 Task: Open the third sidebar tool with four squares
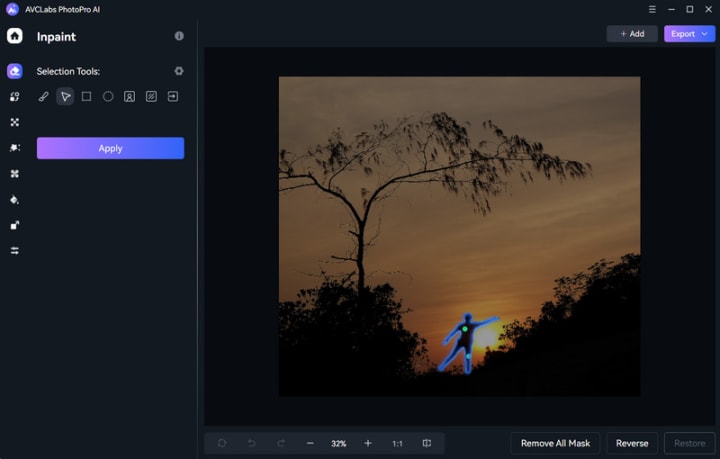click(x=15, y=122)
